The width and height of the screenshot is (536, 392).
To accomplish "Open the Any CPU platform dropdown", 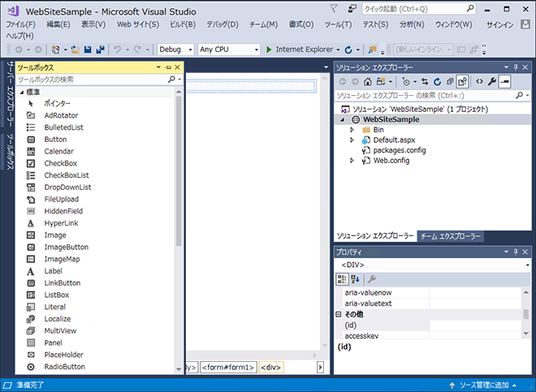I will (256, 50).
